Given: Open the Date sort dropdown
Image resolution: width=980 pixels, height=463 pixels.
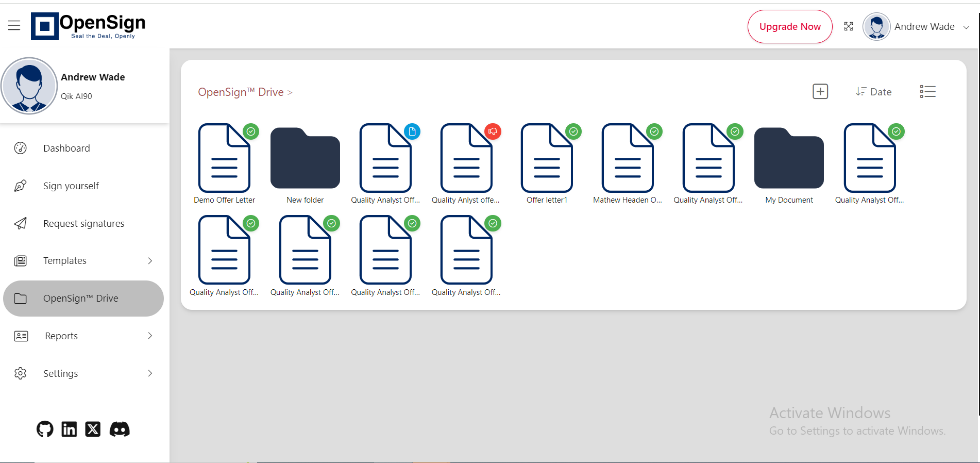Looking at the screenshot, I should coord(874,92).
